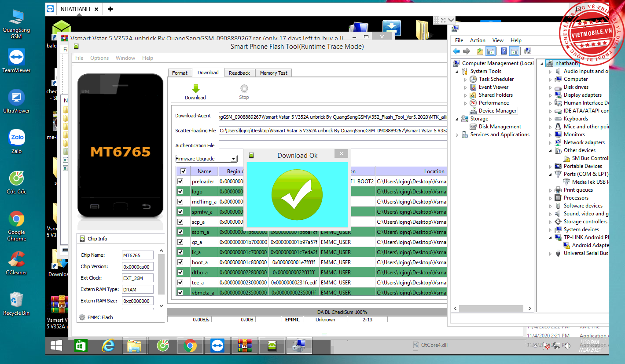Click Scan for hardware changes toolbar icon
The height and width of the screenshot is (364, 625).
528,51
